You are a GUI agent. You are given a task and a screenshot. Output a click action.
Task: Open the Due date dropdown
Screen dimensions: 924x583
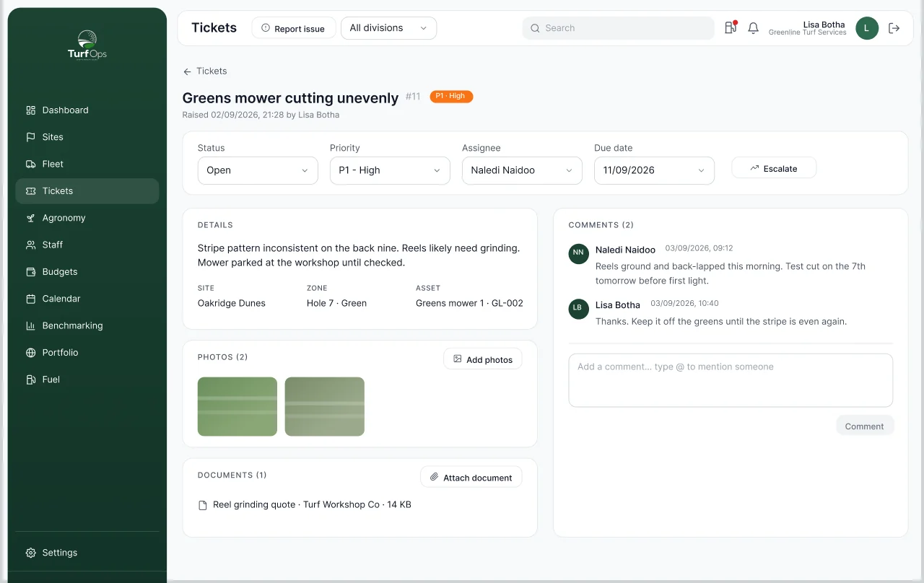click(654, 170)
